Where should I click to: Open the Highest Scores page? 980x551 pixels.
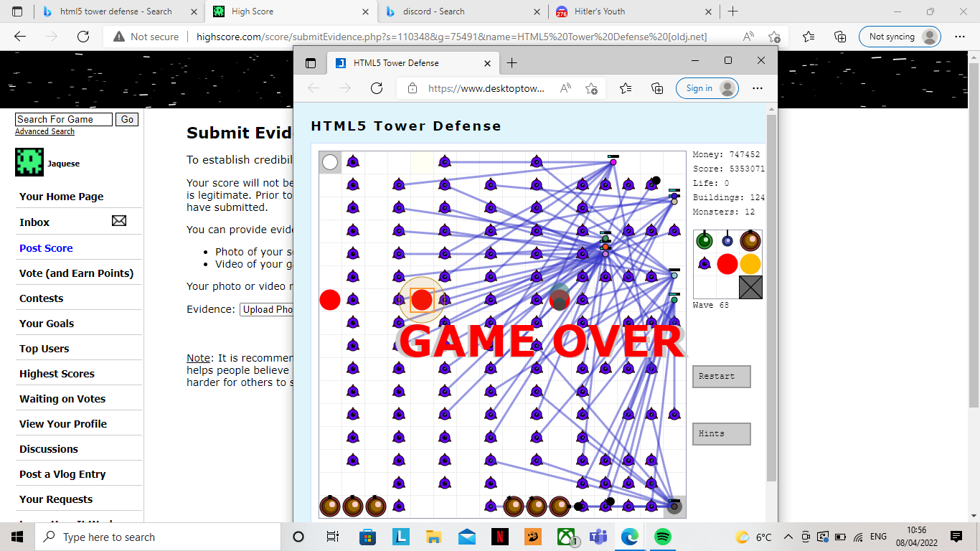click(x=57, y=373)
